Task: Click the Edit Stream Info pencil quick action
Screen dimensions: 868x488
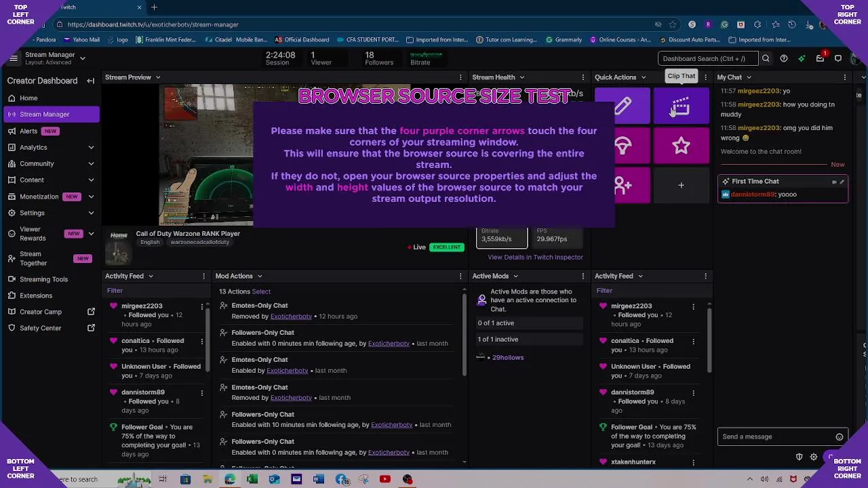Action: (x=623, y=106)
